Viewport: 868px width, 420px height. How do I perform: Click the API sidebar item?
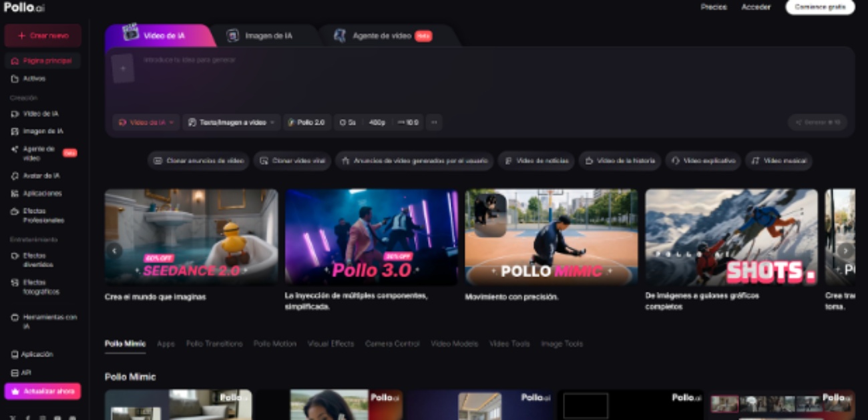(x=25, y=373)
